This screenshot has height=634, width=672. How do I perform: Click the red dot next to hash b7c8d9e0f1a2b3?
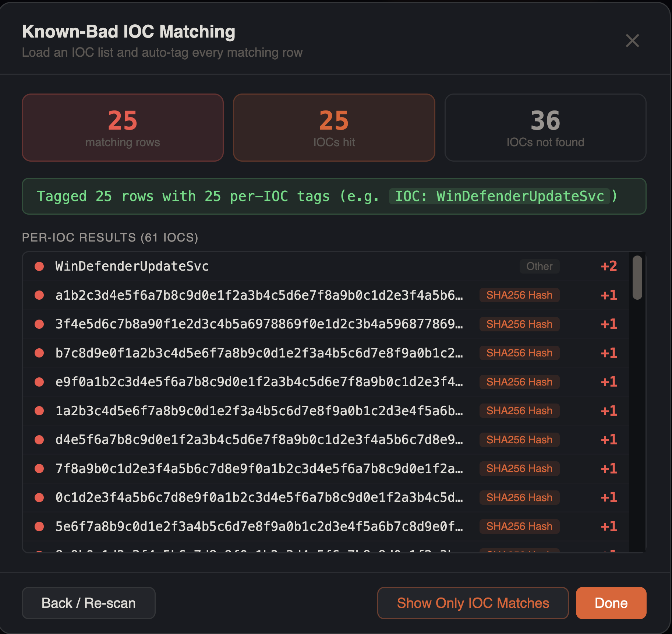pos(39,353)
